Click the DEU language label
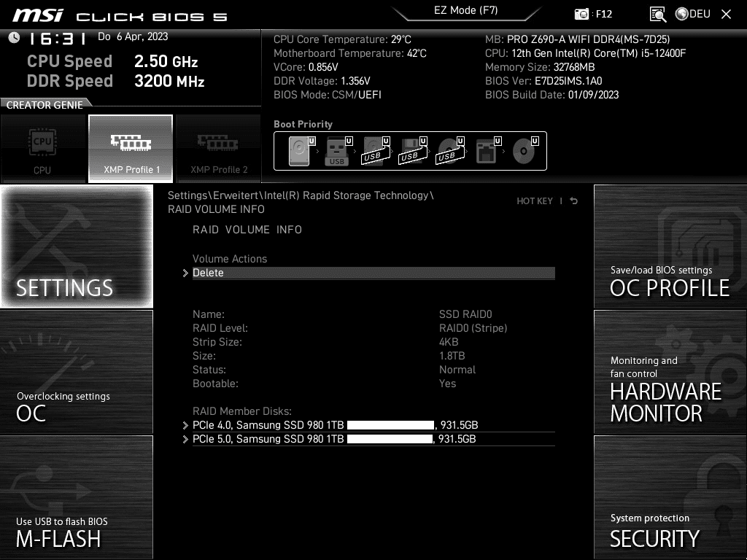Image resolution: width=747 pixels, height=560 pixels. 700,14
